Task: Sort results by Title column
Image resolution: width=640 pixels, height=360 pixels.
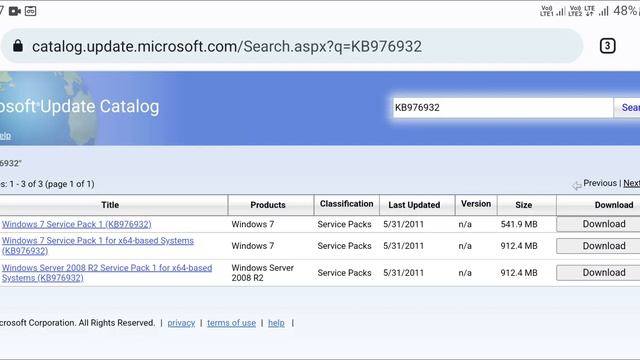Action: tap(110, 205)
